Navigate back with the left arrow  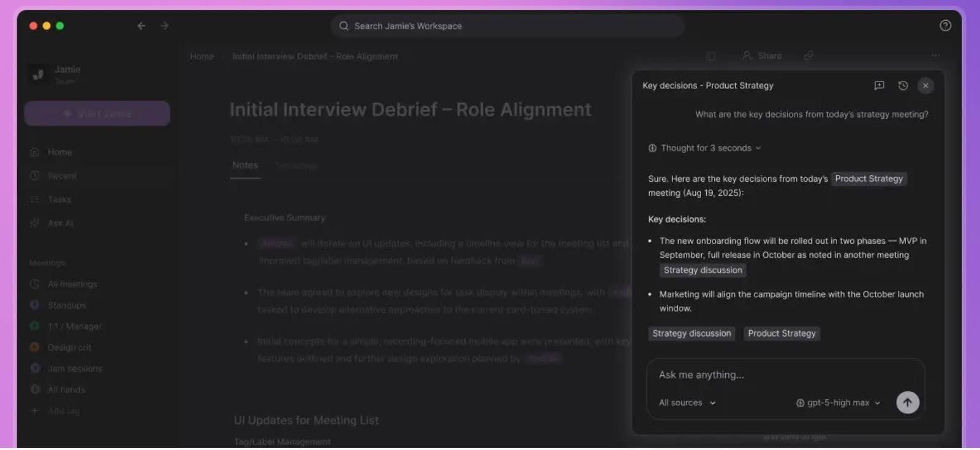coord(141,26)
